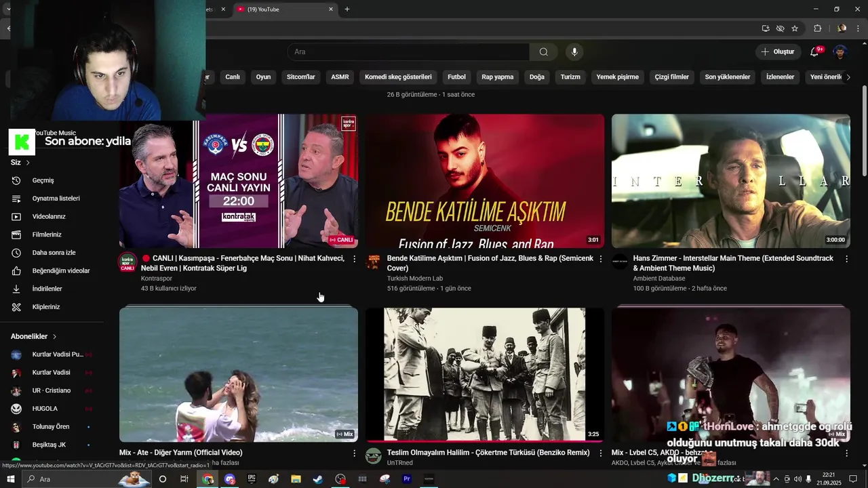This screenshot has width=868, height=488.
Task: Open Kurtlar Vadisi Pu... subscription
Action: (x=54, y=354)
